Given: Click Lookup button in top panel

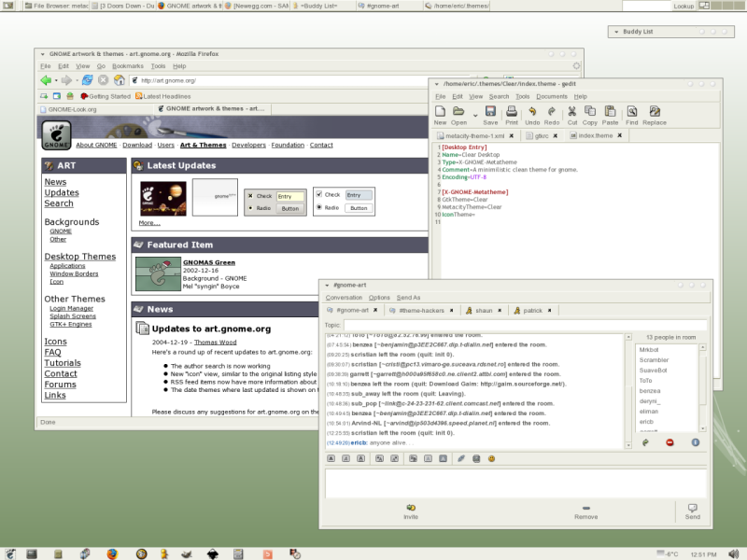Looking at the screenshot, I should pos(684,7).
